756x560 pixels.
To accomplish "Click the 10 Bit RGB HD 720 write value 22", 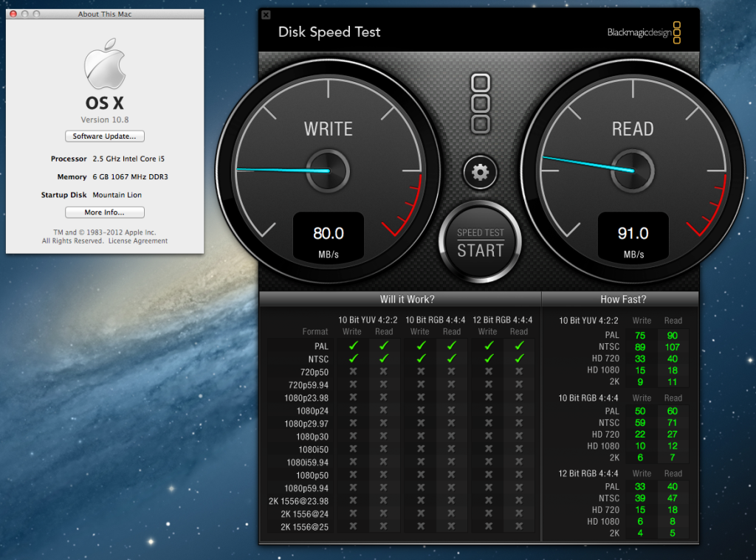I will click(640, 435).
